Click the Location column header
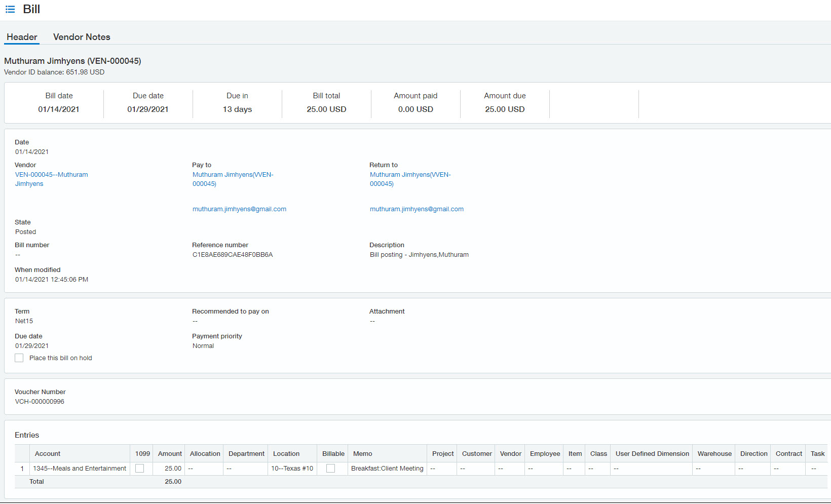The height and width of the screenshot is (504, 831). (286, 454)
